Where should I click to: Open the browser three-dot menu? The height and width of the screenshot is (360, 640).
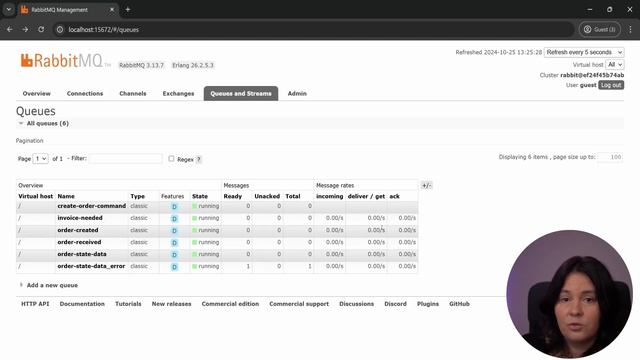click(x=630, y=29)
